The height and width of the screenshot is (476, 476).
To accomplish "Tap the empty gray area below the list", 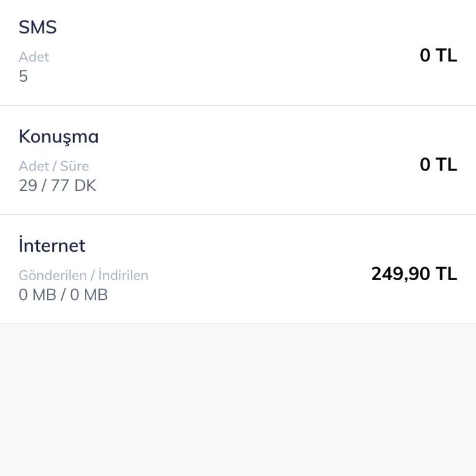I will (238, 400).
